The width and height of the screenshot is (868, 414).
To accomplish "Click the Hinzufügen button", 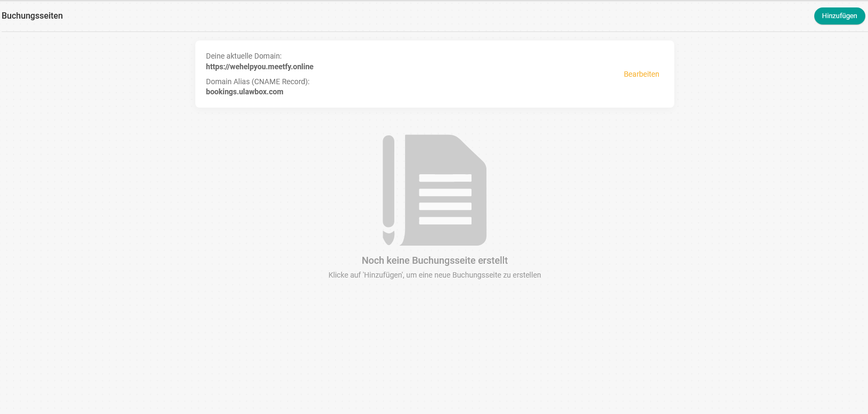I will coord(839,16).
